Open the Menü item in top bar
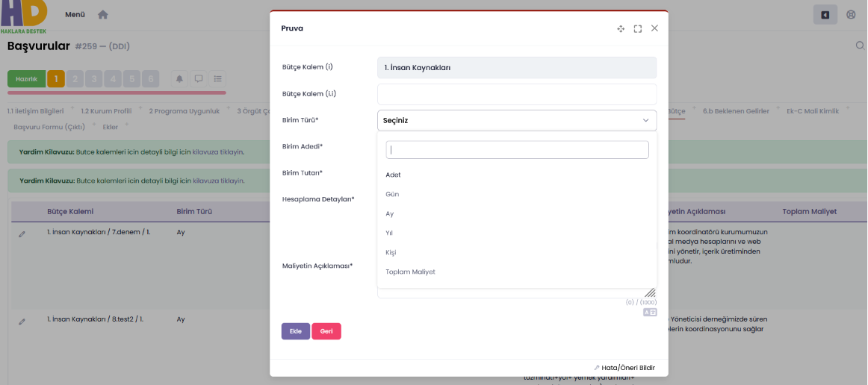868x385 pixels. pos(75,15)
